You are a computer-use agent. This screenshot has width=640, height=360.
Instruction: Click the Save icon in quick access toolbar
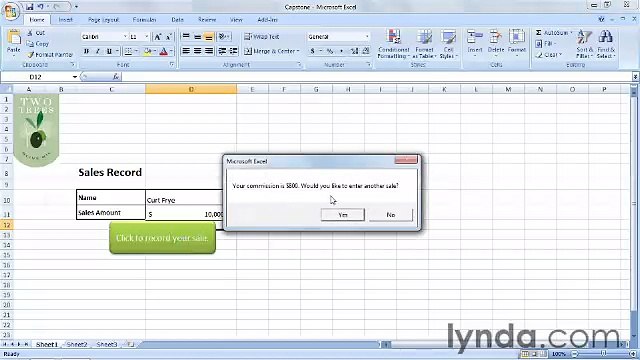tap(30, 7)
